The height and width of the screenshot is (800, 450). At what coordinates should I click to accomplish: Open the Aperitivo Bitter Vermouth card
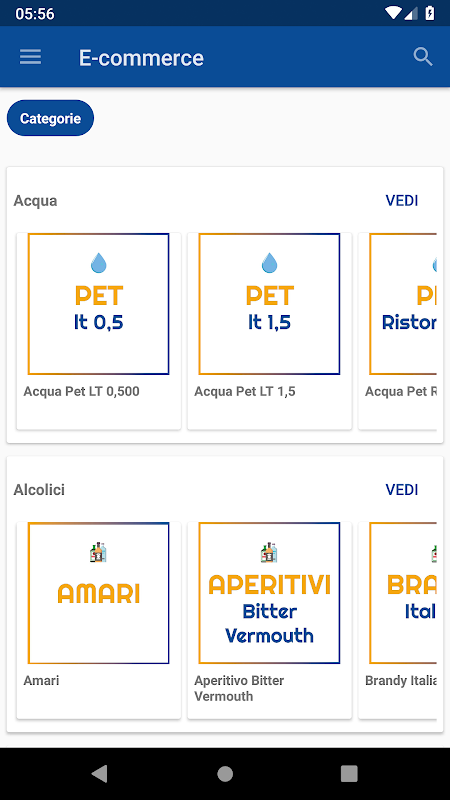pyautogui.click(x=269, y=620)
